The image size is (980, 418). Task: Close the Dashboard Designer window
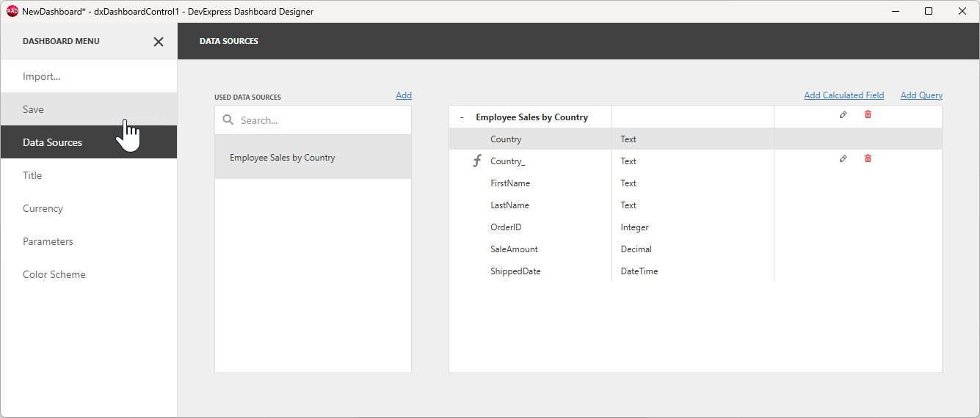(962, 11)
